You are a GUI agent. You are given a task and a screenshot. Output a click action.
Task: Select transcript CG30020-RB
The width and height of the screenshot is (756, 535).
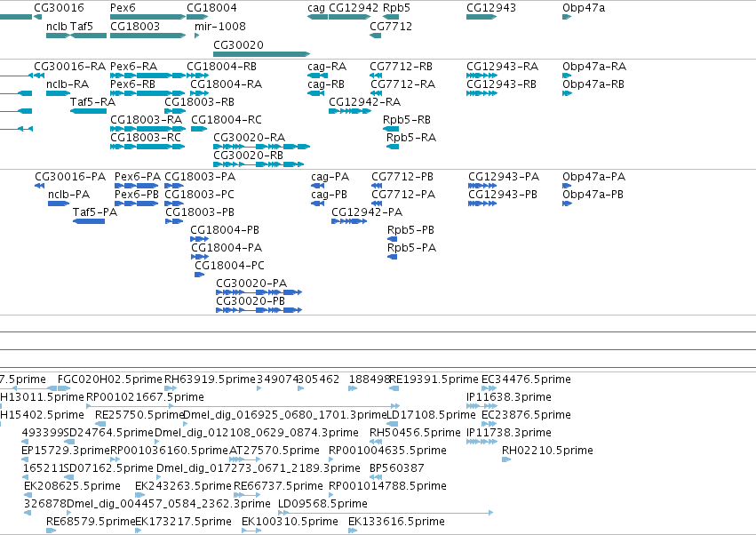259,164
